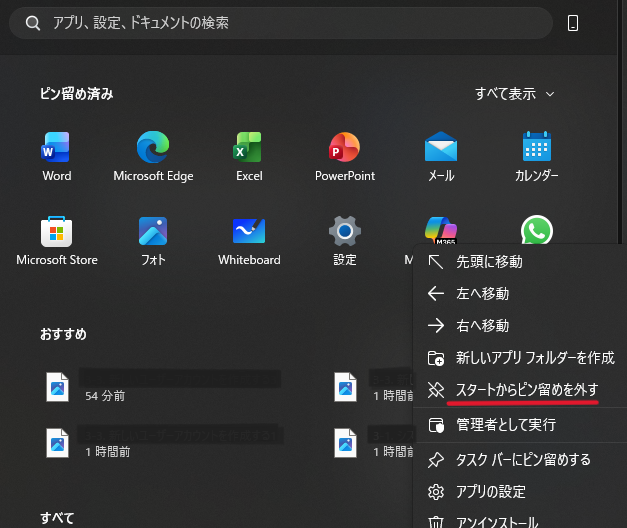Click the おすすめ section heading

(63, 334)
